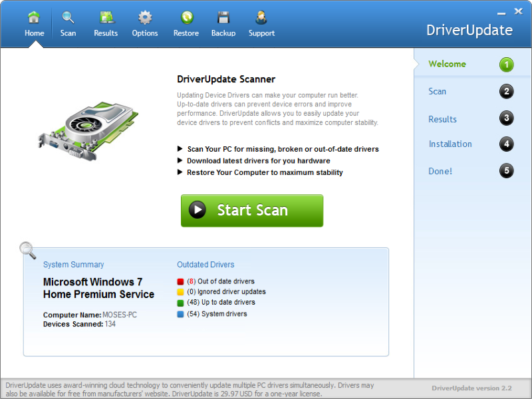
Task: Click the green play icon inside Start Scan
Action: [x=198, y=210]
